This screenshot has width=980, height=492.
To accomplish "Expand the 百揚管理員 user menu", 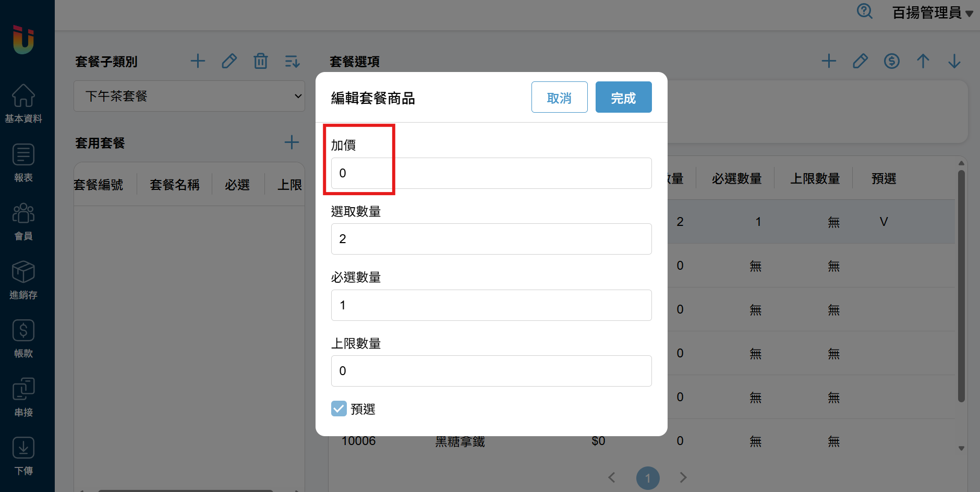I will [x=932, y=13].
